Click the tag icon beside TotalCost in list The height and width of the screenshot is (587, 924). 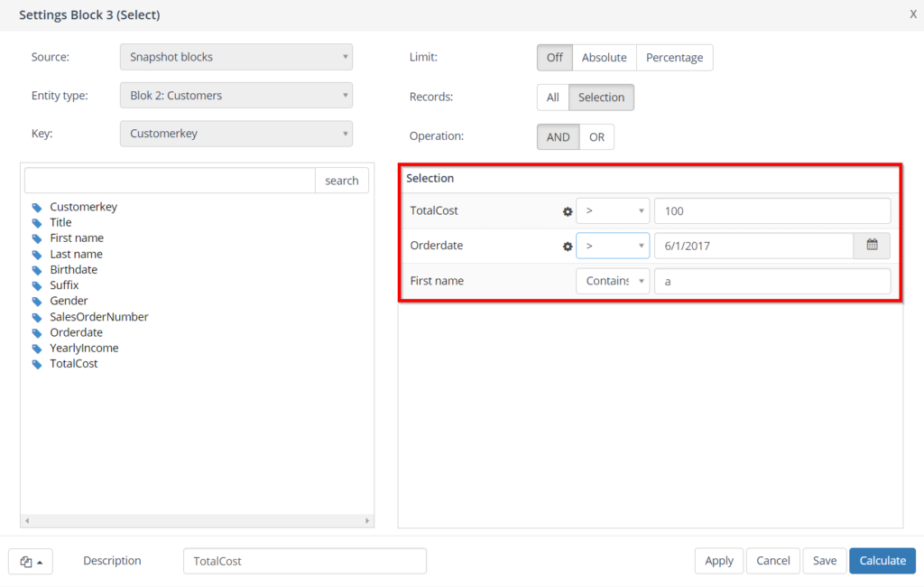(x=37, y=364)
